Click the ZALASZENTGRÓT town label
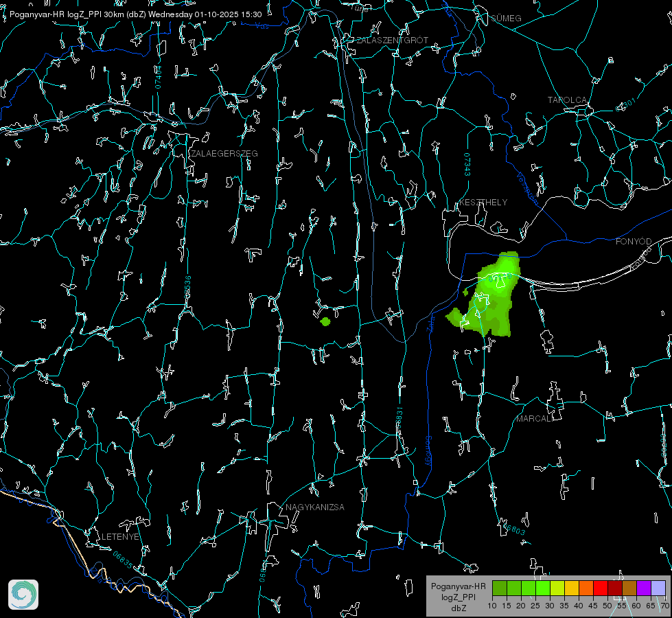This screenshot has width=672, height=618. 393,41
